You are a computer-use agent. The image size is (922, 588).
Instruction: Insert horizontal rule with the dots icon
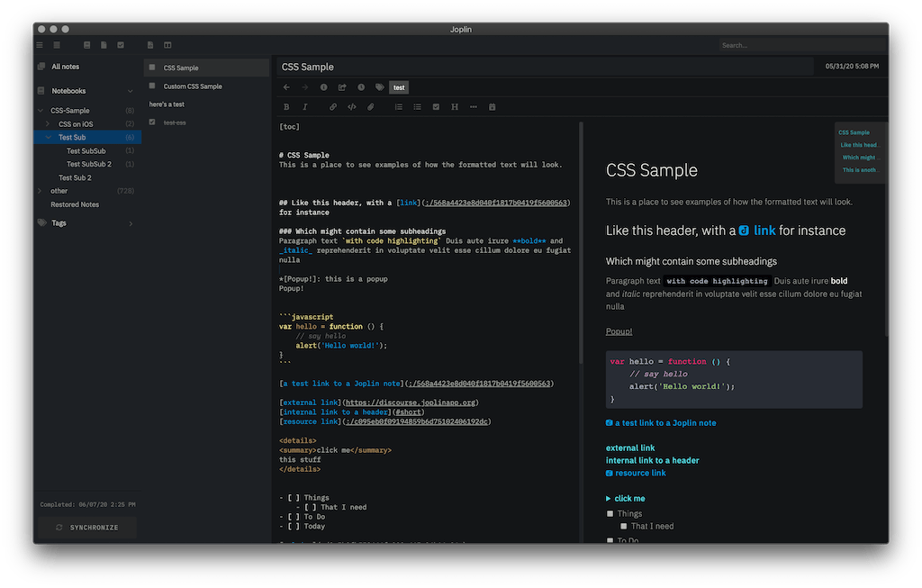point(474,107)
